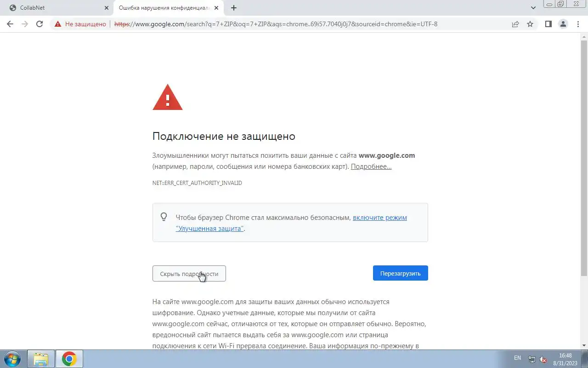This screenshot has height=368, width=588.
Task: Bookmark the page with the star icon
Action: 530,24
